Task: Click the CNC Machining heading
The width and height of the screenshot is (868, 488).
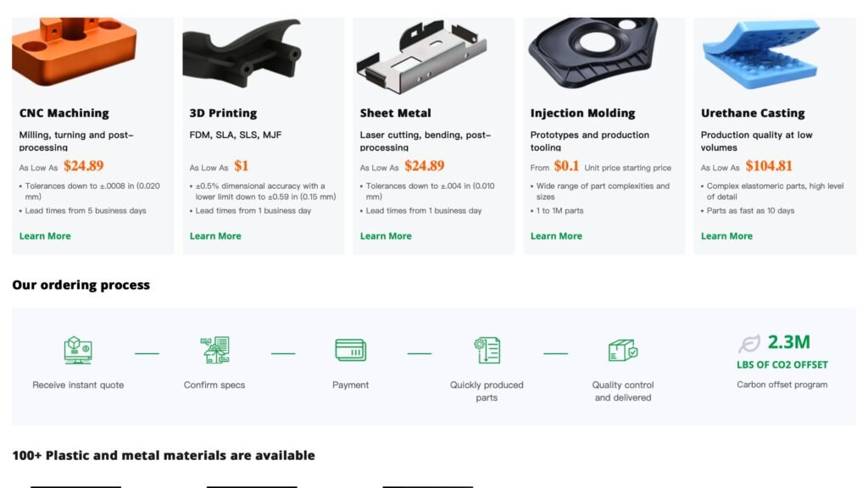Action: click(64, 113)
